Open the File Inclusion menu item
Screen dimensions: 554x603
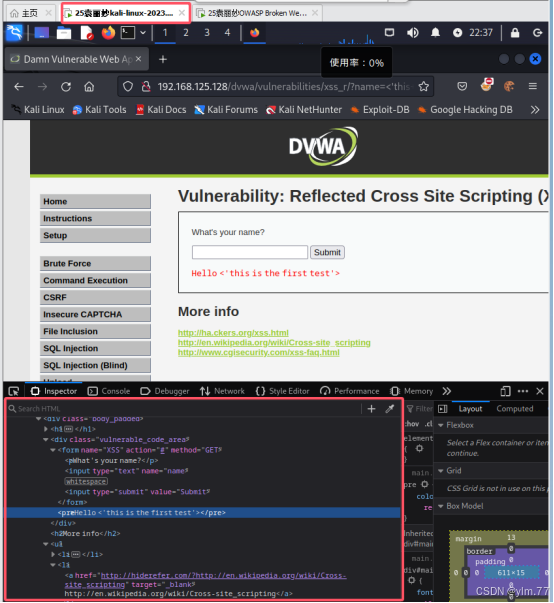[x=95, y=331]
